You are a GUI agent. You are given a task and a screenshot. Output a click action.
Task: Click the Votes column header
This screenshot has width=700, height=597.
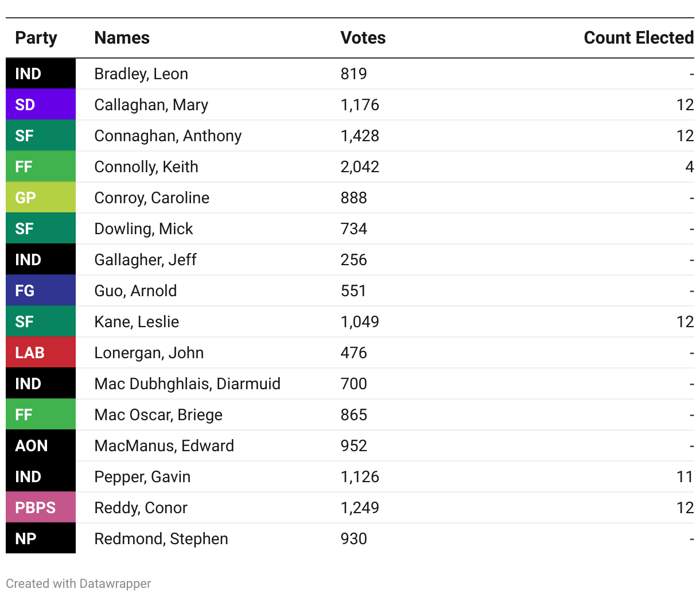point(363,38)
